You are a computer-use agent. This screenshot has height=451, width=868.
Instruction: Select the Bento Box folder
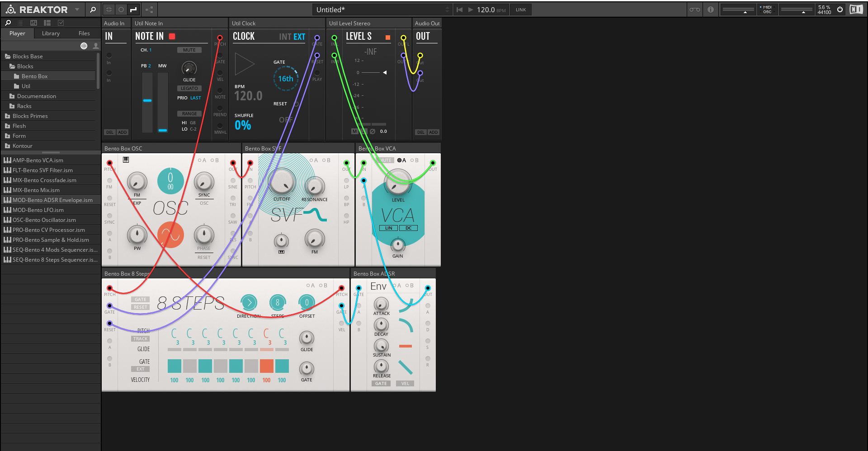pyautogui.click(x=34, y=76)
